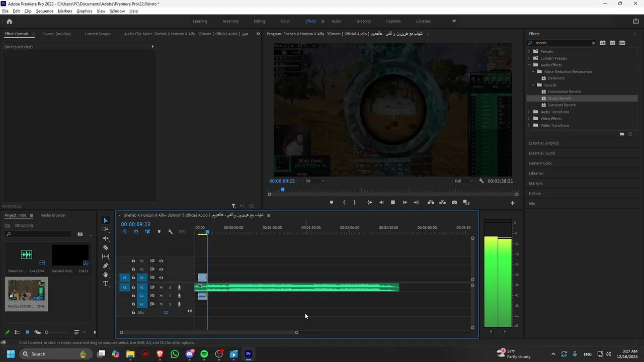Screen dimensions: 644x362
Task: Mute track A3
Action: click(161, 304)
